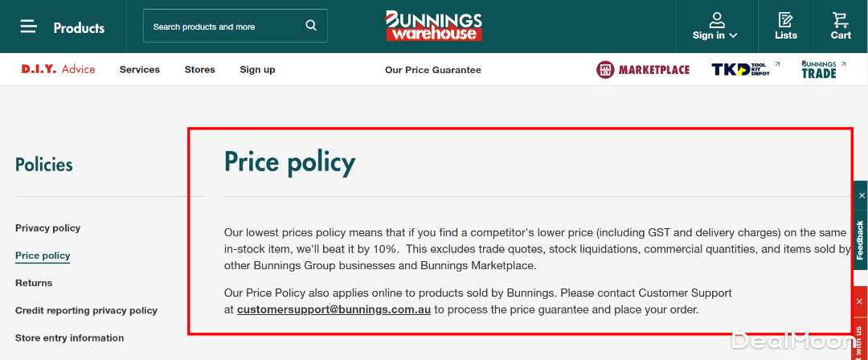Open Tool Kit Depot logo link
This screenshot has width=868, height=360.
[740, 70]
